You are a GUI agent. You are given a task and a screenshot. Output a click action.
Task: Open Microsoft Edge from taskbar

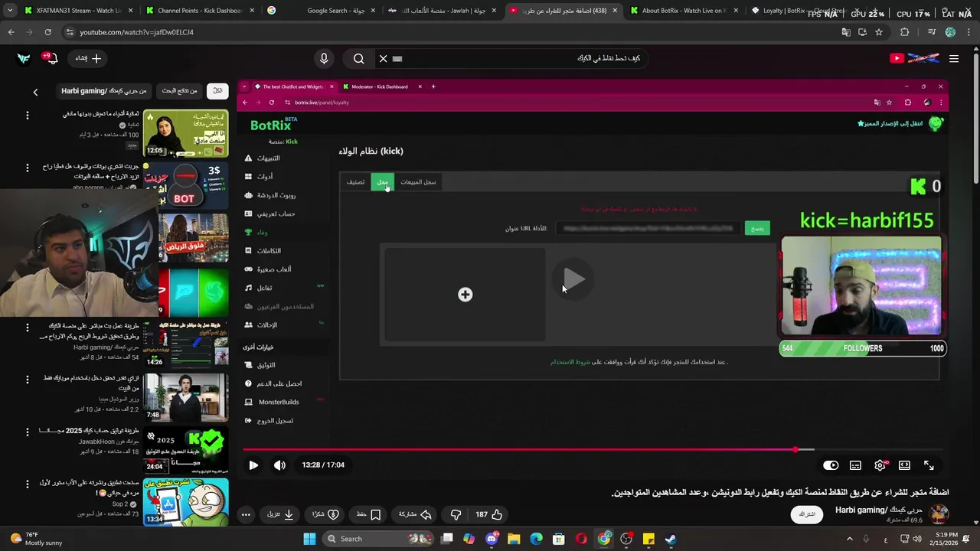point(537,539)
